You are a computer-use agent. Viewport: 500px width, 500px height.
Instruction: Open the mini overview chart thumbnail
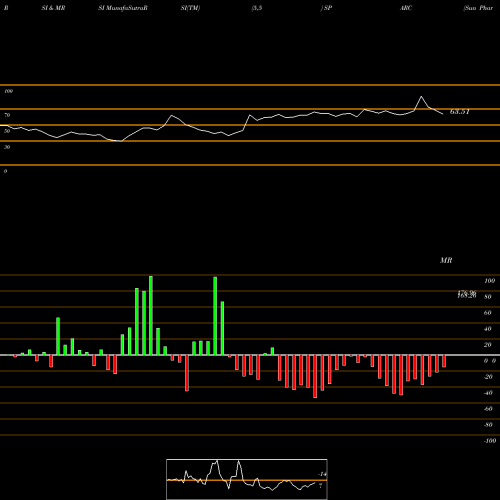tap(247, 479)
